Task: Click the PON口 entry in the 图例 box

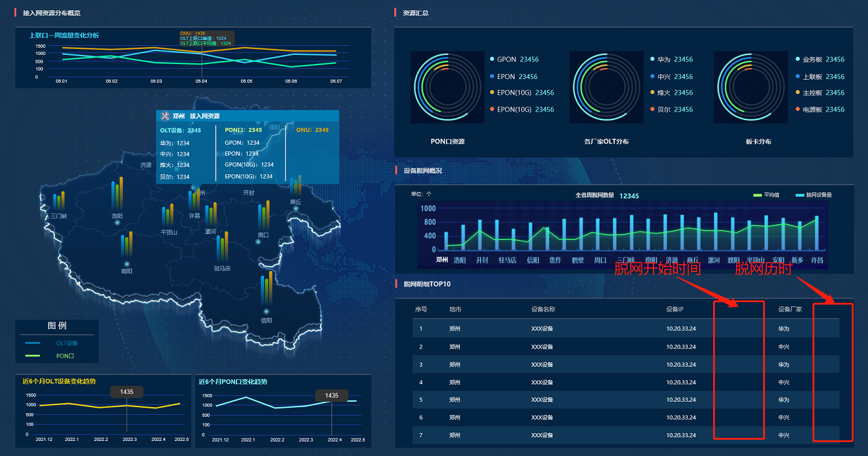Action: (49, 356)
